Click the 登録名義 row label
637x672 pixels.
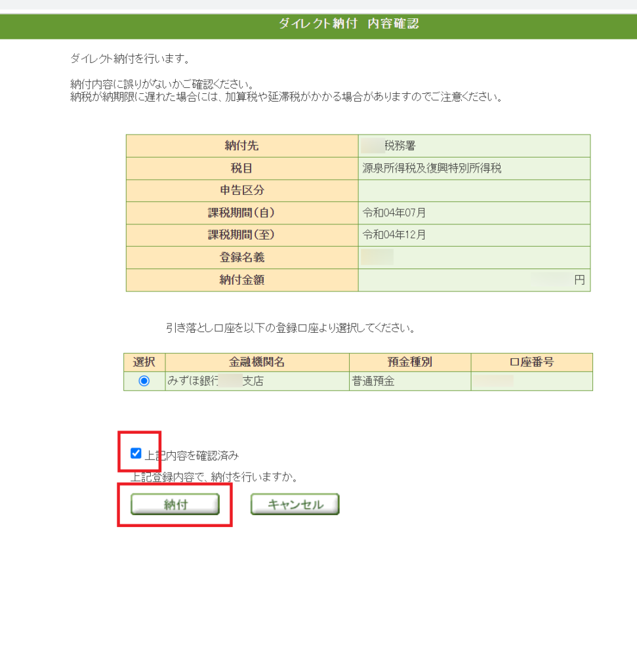(x=241, y=257)
